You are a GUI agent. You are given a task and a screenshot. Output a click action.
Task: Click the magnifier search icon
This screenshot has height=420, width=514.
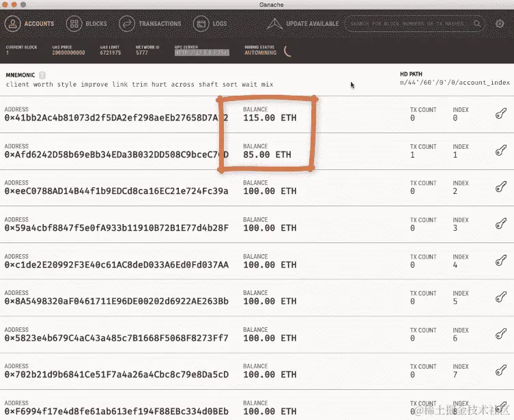[477, 24]
